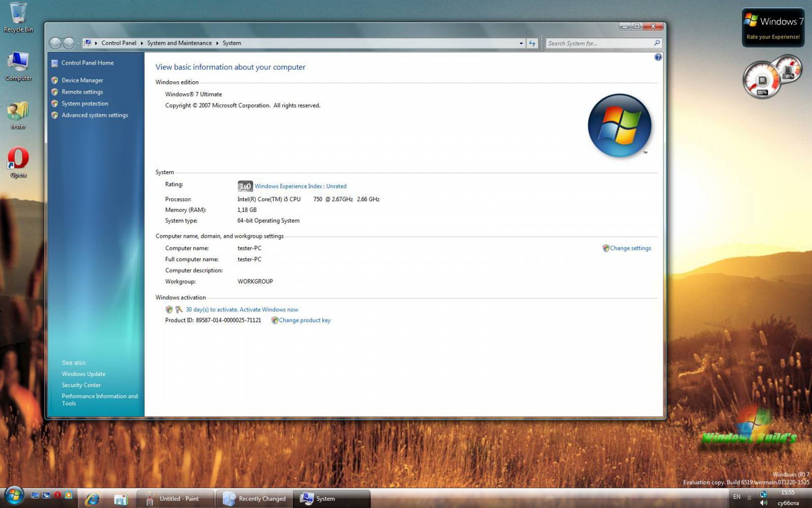Open Performance Information and Tools link

coord(99,400)
